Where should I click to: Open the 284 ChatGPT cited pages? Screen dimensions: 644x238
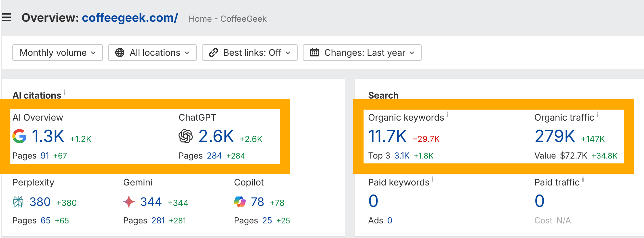point(214,156)
